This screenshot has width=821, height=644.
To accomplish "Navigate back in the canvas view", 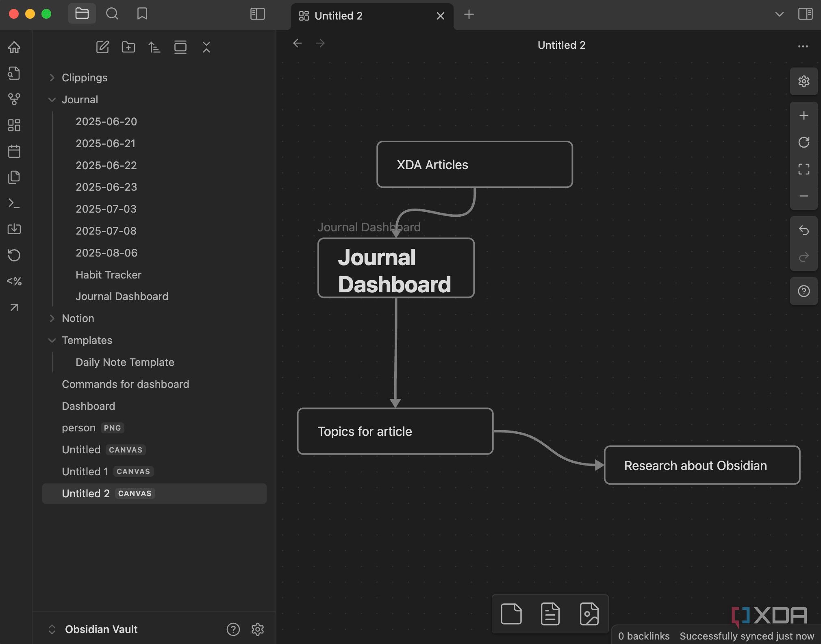I will tap(297, 43).
